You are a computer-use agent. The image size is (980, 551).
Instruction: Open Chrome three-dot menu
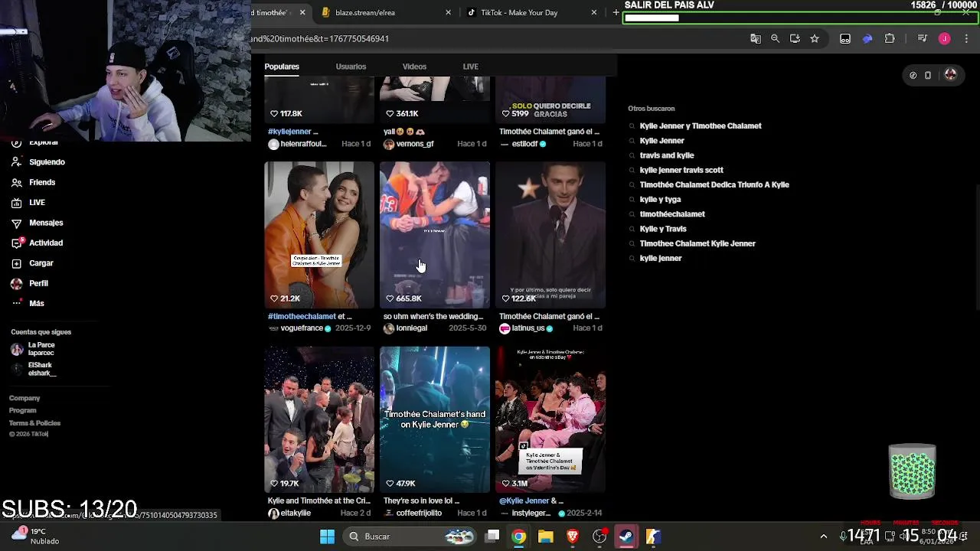(x=966, y=38)
